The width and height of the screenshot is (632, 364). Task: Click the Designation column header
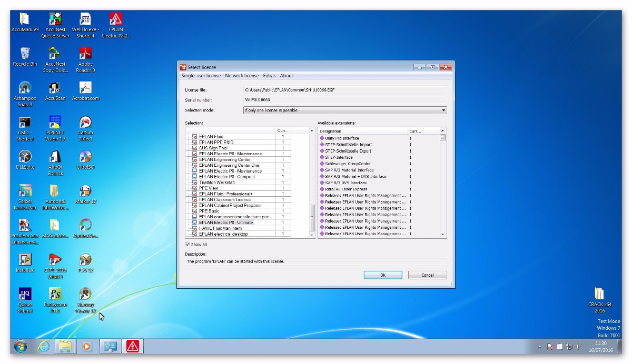pyautogui.click(x=362, y=131)
